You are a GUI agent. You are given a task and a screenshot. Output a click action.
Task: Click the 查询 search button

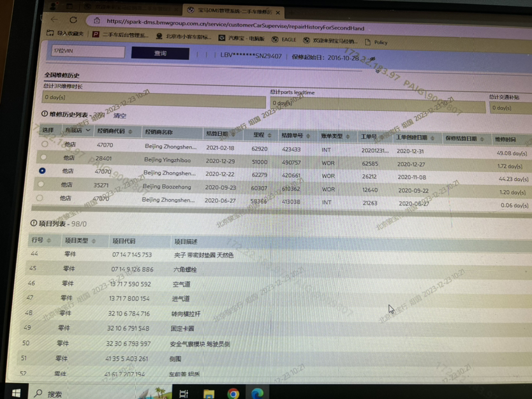pyautogui.click(x=160, y=54)
